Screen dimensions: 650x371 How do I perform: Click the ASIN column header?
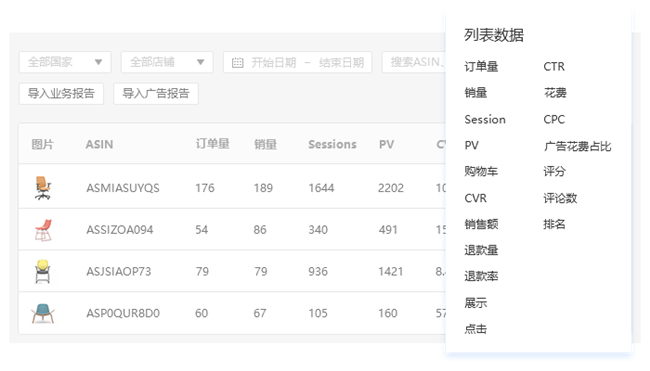[99, 144]
